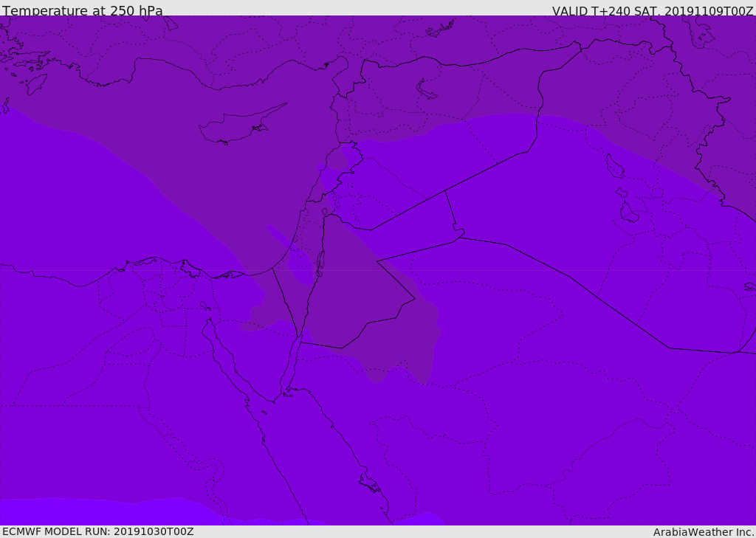Click the 'ArabiaWeather Inc.' credit text

click(x=704, y=532)
